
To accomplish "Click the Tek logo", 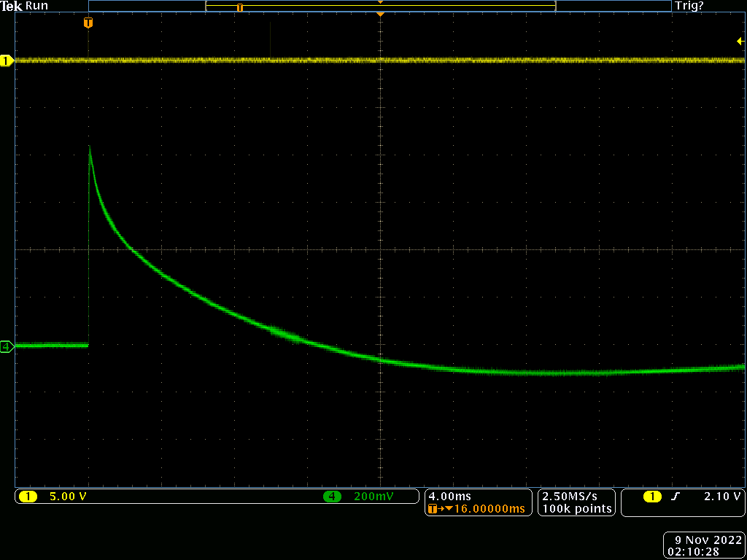I will (x=11, y=6).
